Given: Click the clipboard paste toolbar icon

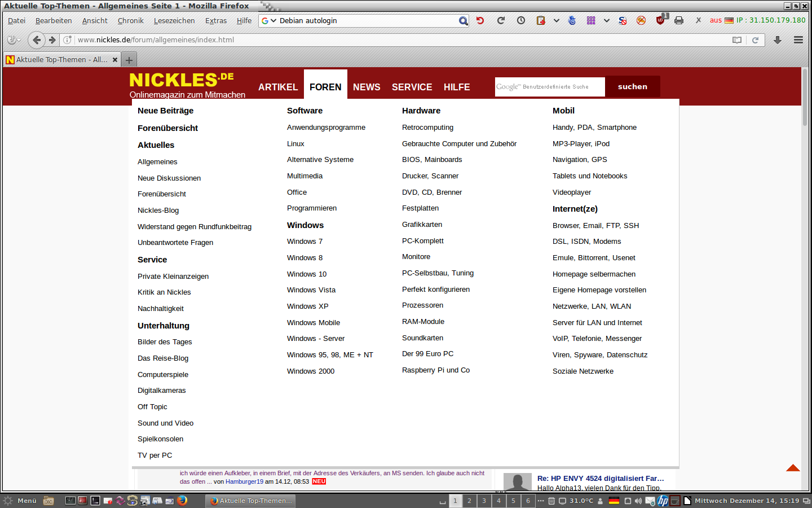Looking at the screenshot, I should pos(541,20).
